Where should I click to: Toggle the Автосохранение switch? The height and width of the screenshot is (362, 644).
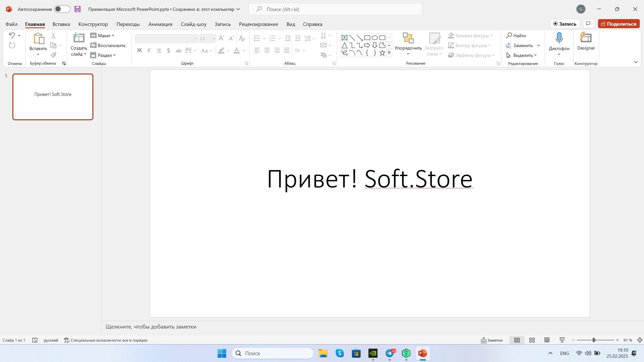coord(62,9)
